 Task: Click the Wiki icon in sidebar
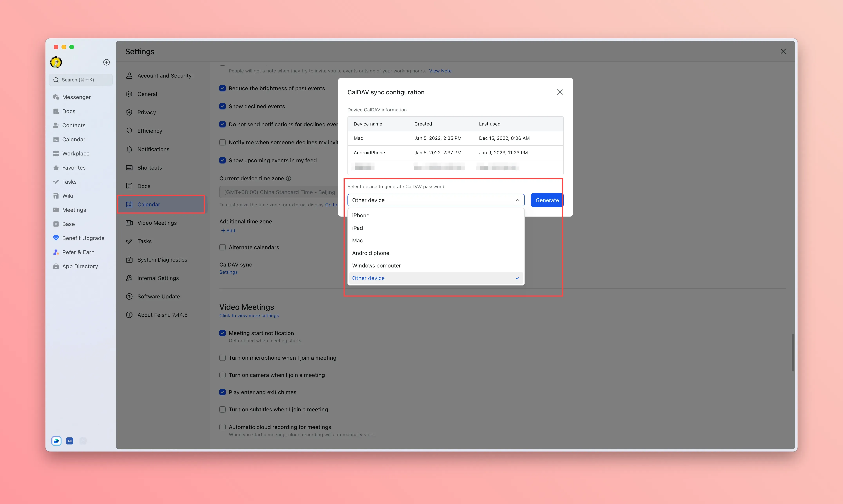coord(56,196)
